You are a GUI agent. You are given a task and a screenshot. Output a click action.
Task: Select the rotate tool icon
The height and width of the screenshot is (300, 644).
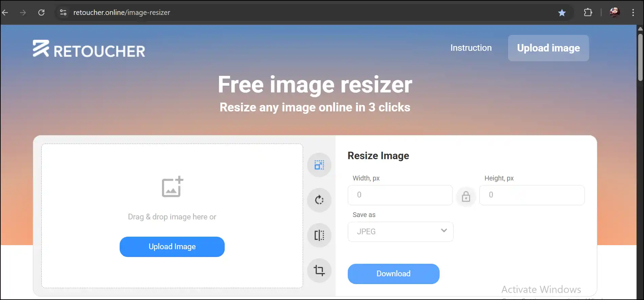(319, 200)
